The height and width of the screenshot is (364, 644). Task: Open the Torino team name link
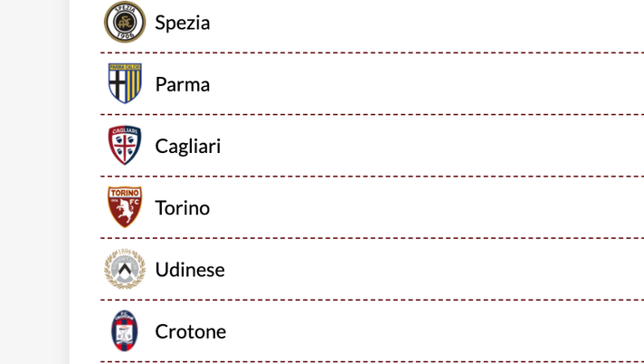tap(183, 207)
